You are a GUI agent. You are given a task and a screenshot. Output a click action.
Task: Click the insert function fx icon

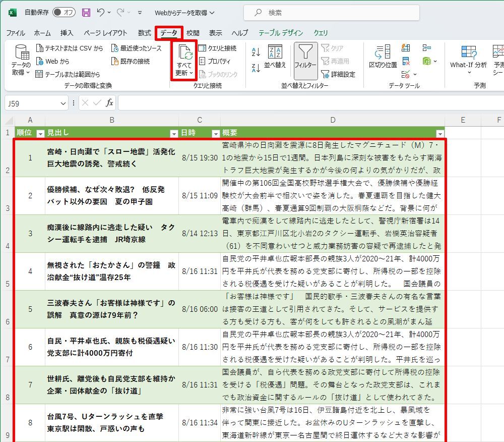tap(109, 103)
